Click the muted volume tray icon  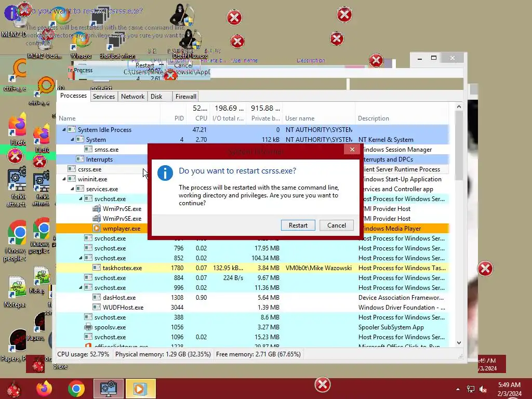[x=483, y=389]
